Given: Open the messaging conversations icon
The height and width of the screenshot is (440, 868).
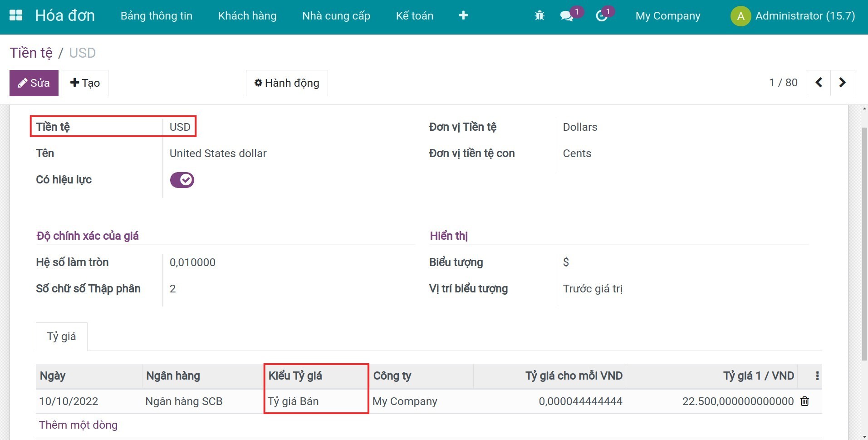Looking at the screenshot, I should [566, 16].
